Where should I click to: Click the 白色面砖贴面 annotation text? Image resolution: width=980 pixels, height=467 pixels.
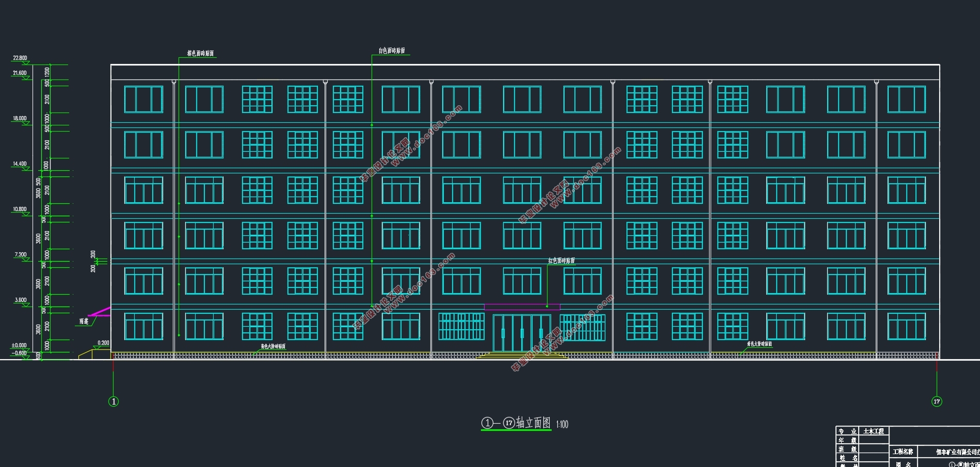click(392, 51)
